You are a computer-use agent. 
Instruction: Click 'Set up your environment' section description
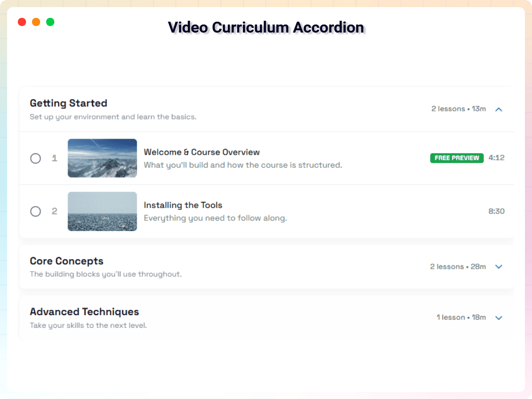113,116
